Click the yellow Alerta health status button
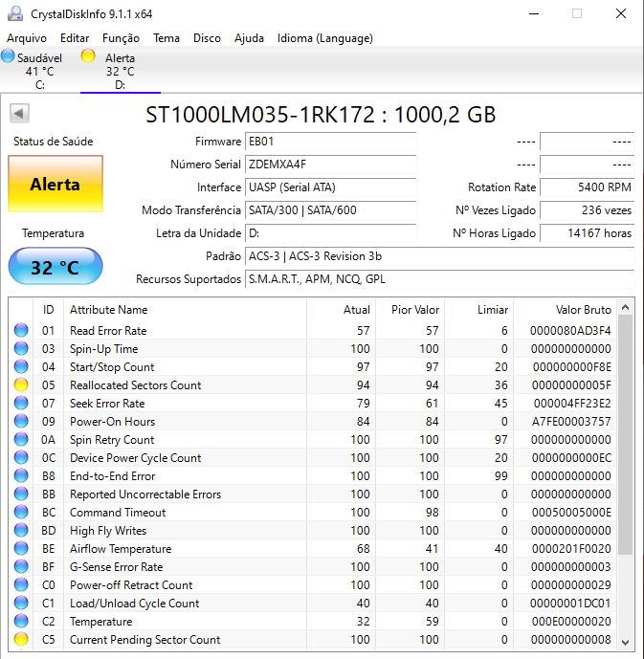The width and height of the screenshot is (644, 659). [56, 184]
